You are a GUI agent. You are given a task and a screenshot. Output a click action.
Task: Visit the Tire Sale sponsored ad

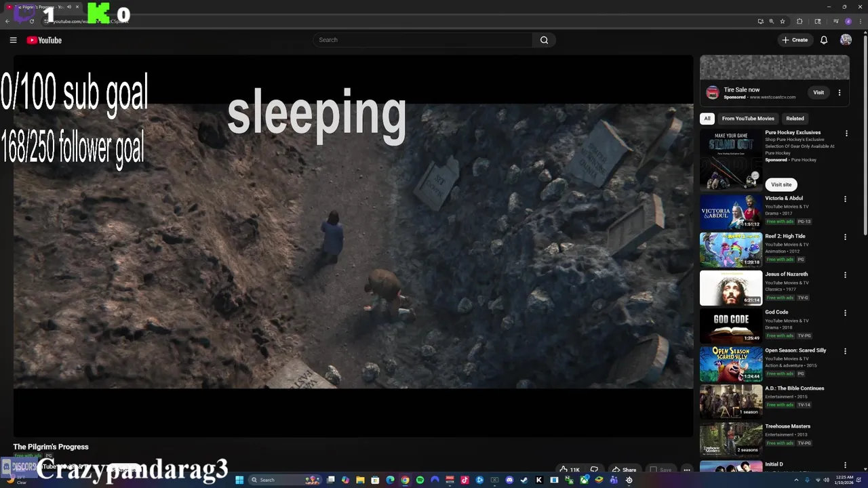tap(818, 93)
